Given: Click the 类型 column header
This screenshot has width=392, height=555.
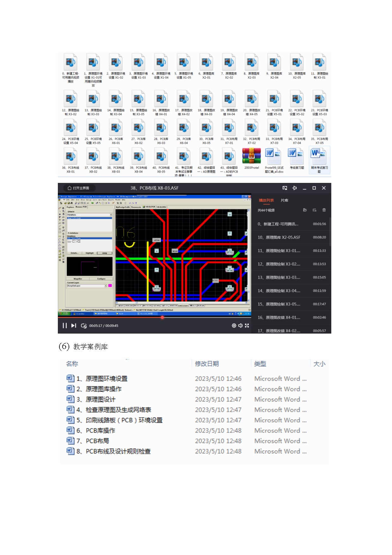Looking at the screenshot, I should point(260,364).
